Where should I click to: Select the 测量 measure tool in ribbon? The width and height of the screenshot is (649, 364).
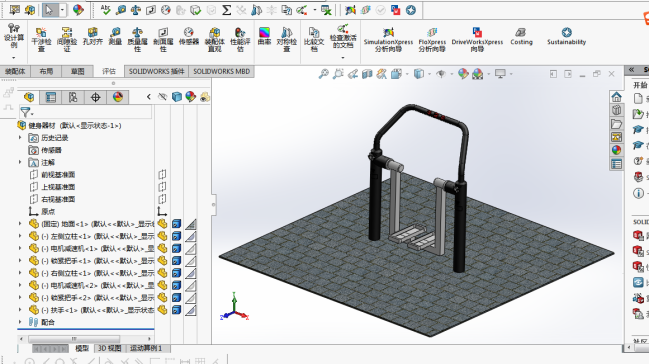pos(115,36)
